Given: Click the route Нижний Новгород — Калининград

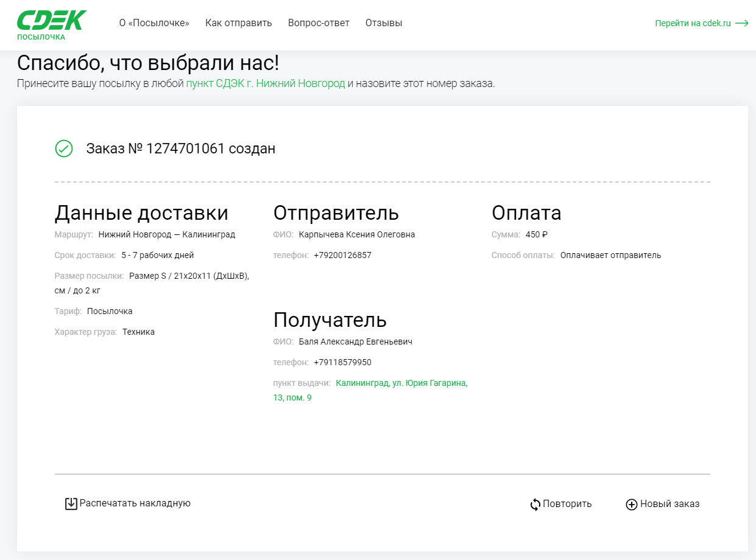Looking at the screenshot, I should (x=166, y=235).
